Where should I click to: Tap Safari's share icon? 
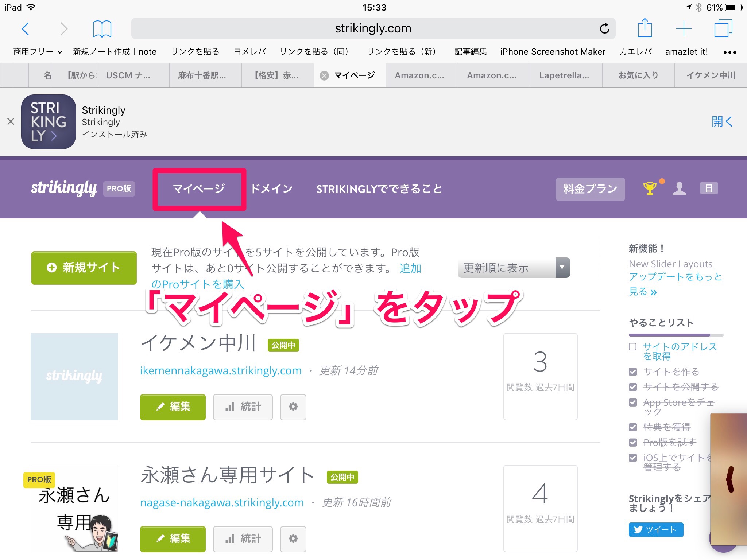[x=645, y=28]
